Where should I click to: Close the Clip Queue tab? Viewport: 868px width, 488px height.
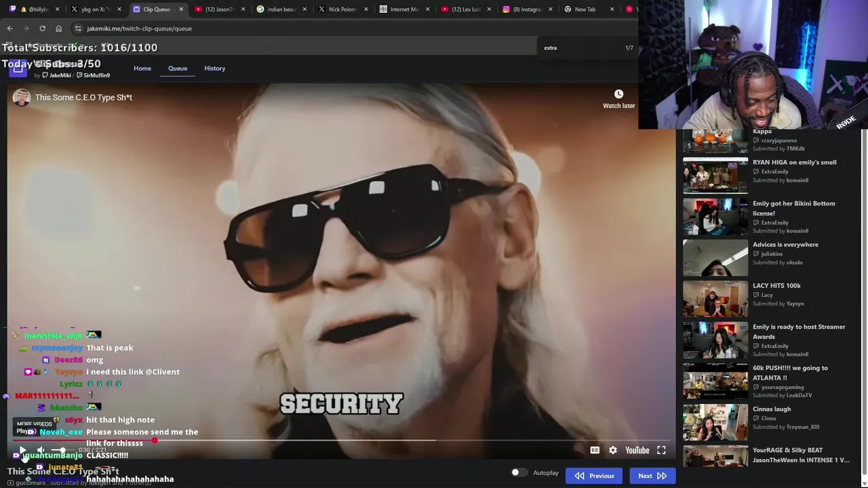click(x=181, y=9)
